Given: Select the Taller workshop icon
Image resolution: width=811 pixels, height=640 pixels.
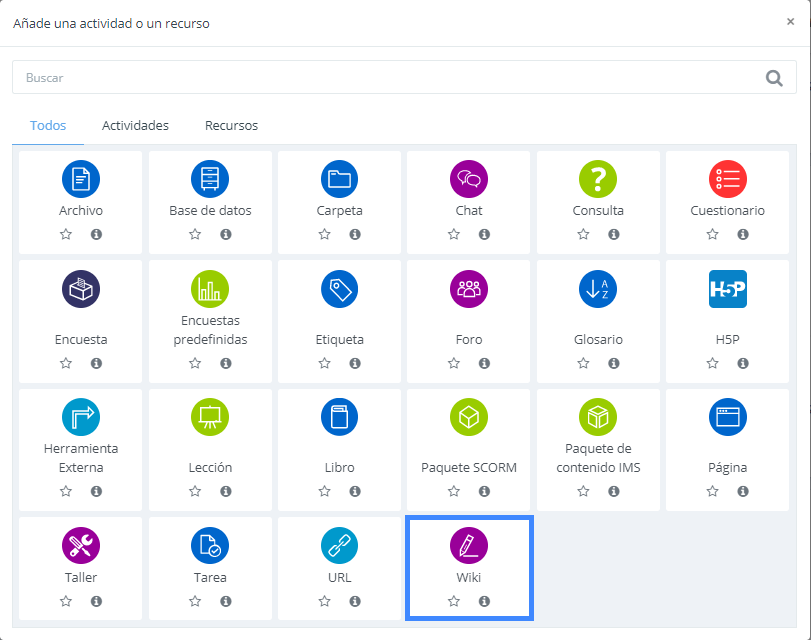Looking at the screenshot, I should (81, 545).
